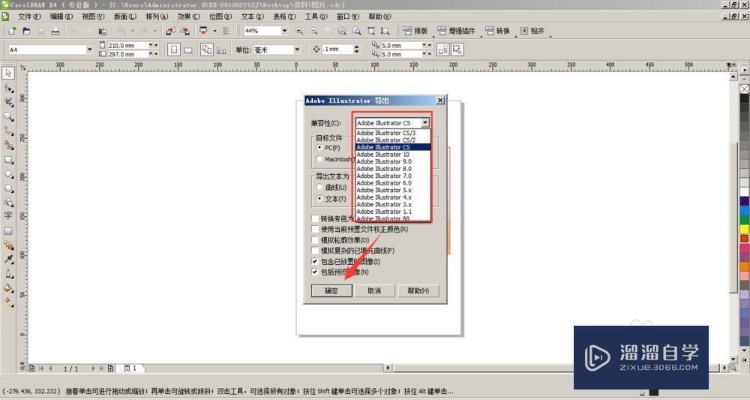Screen dimensions: 750x400
Task: Select the Table tool in toolbox
Action: point(8,231)
